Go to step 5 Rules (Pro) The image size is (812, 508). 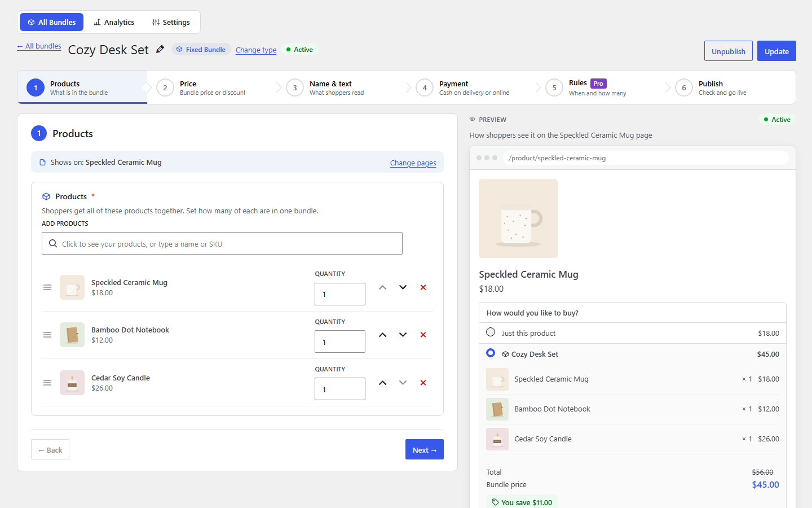(x=601, y=87)
